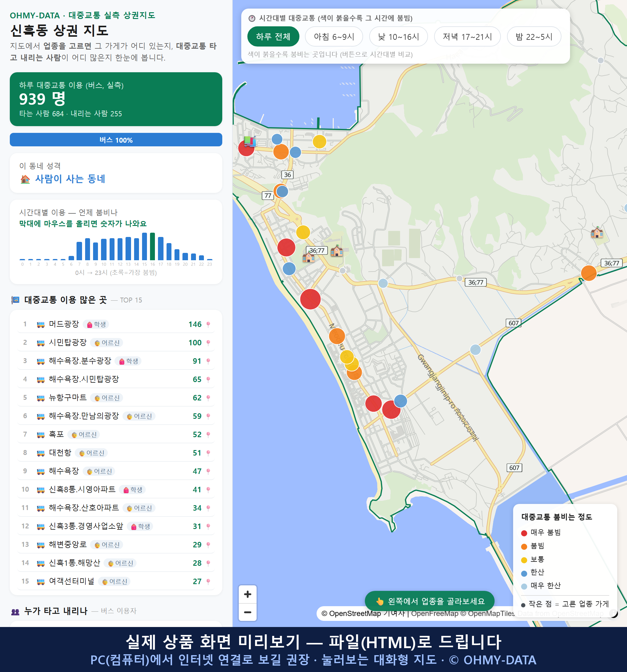Switch to 아침 6~9시 time filter
Image resolution: width=627 pixels, height=672 pixels.
(334, 36)
